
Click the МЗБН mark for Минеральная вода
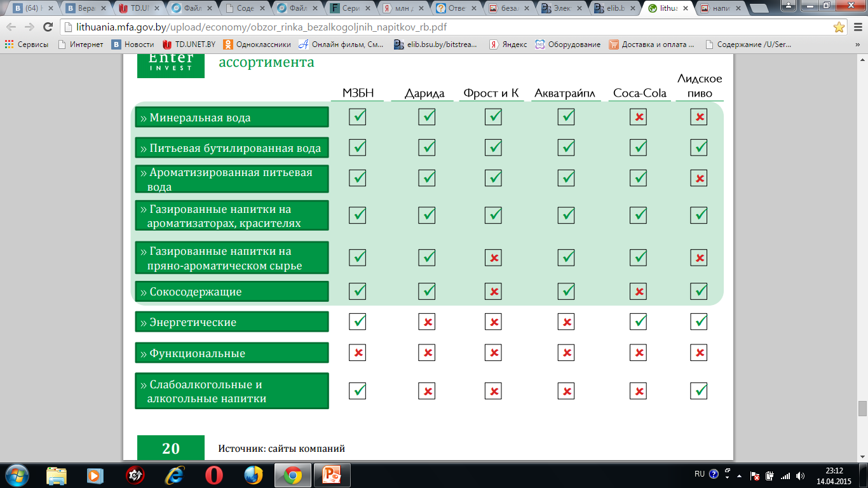[358, 117]
